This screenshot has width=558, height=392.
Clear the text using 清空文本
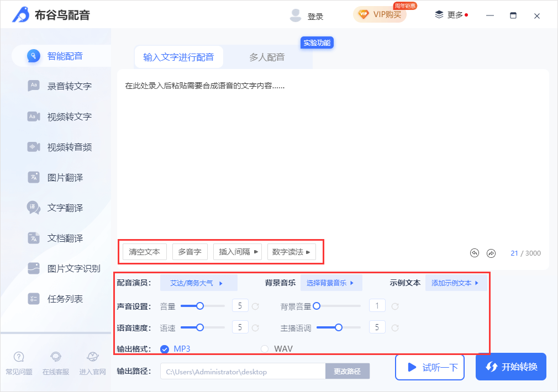click(144, 251)
